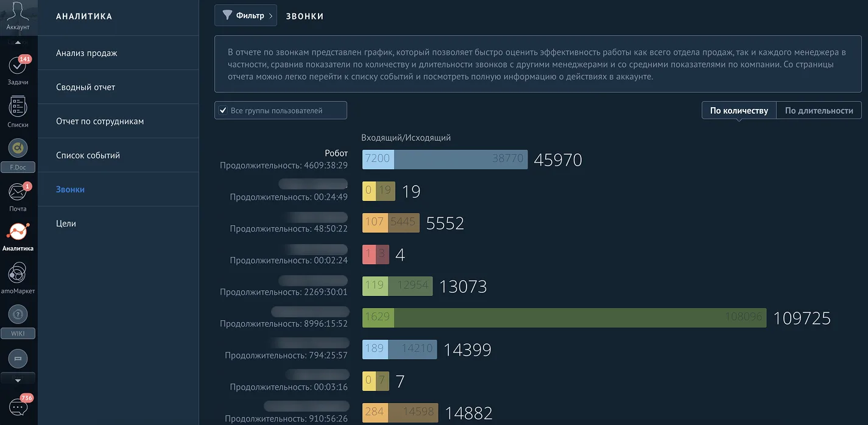Click the total 5552 value

(445, 223)
